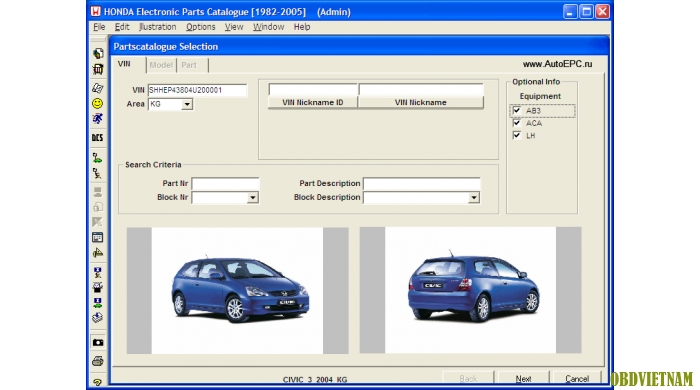This screenshot has height=390, width=700.
Task: Click the stacked pages download icon
Action: (x=98, y=318)
